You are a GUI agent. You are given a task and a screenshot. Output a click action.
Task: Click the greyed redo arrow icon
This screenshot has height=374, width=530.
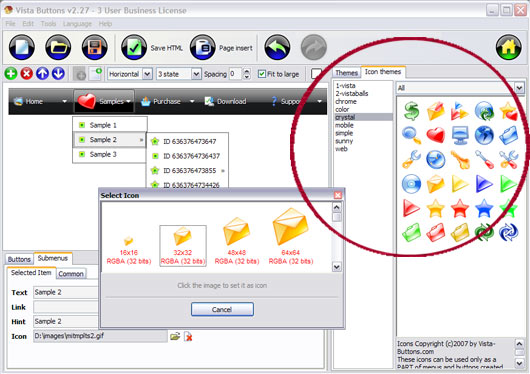[314, 47]
